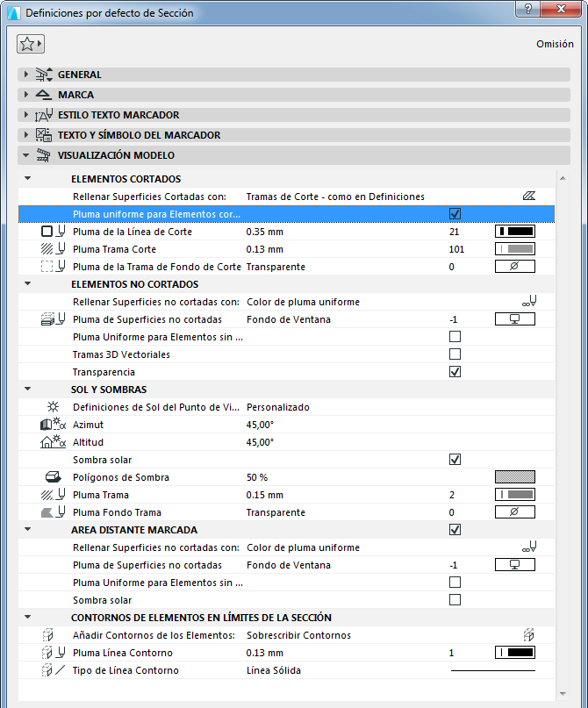Viewport: 588px width, 708px height.
Task: Click the Pluma de la Línea de Corte pen icon
Action: tap(53, 232)
